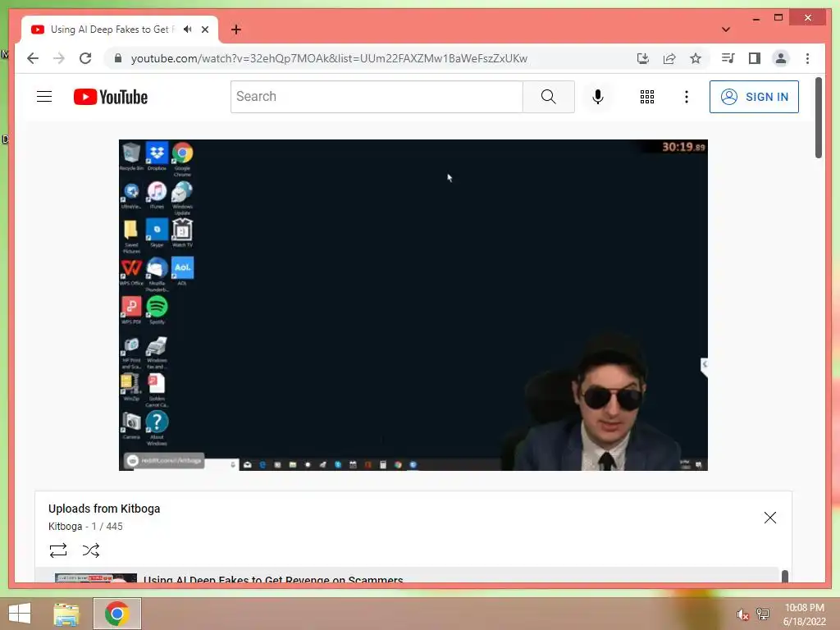Install app icon in address bar
This screenshot has width=840, height=630.
[x=643, y=58]
